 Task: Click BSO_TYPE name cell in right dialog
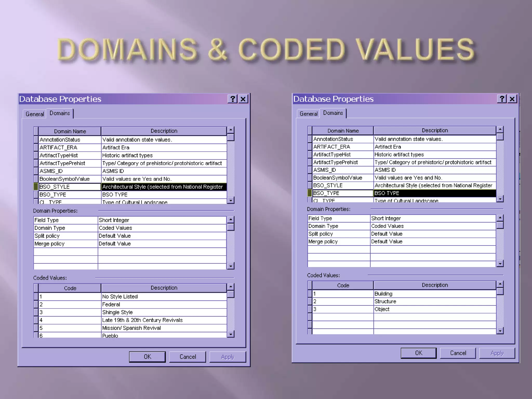click(343, 193)
